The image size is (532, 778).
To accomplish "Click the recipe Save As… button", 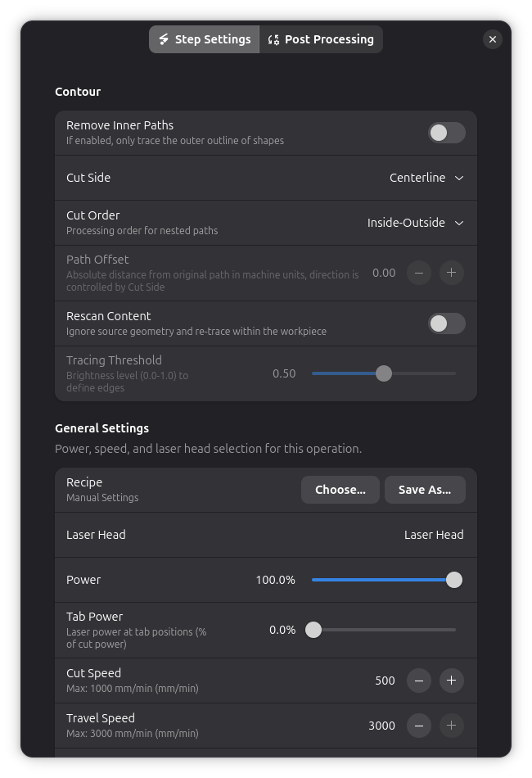I will pyautogui.click(x=424, y=490).
